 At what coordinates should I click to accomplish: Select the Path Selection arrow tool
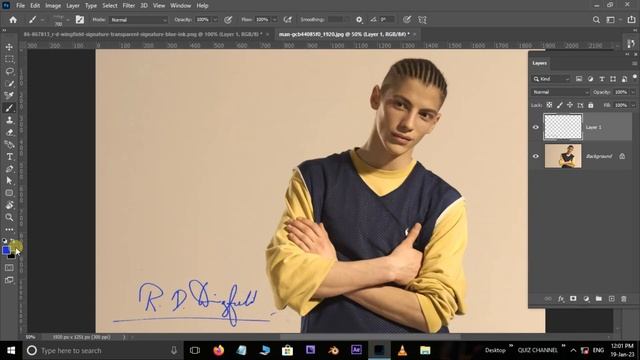click(x=9, y=181)
